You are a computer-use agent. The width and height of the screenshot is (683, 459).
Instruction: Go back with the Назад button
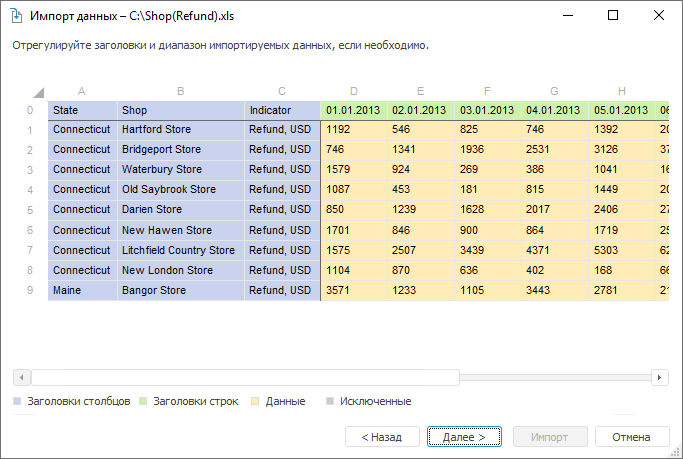point(382,437)
